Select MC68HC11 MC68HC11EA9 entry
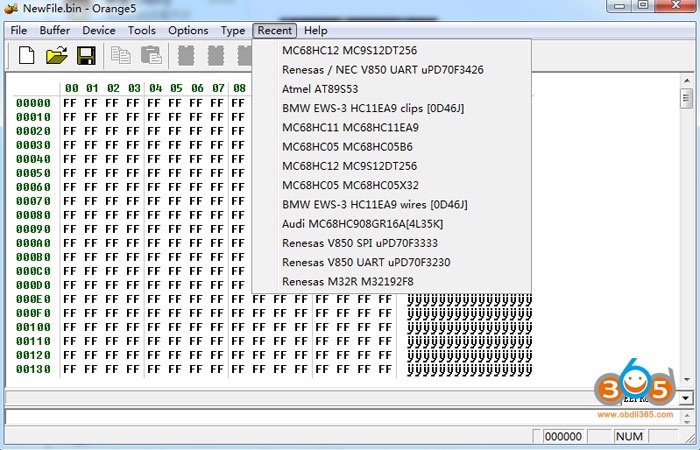Screen dimensions: 700x450 click(x=392, y=127)
